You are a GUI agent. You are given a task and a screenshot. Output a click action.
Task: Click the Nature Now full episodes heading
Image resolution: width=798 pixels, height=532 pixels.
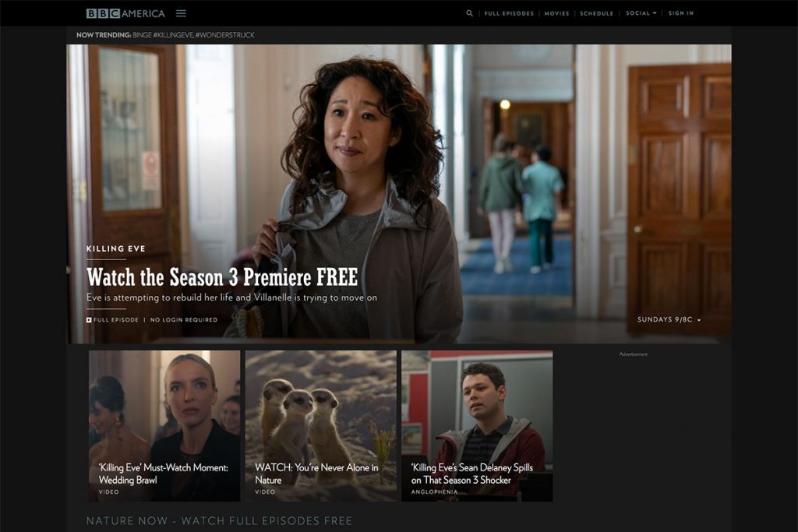[219, 521]
